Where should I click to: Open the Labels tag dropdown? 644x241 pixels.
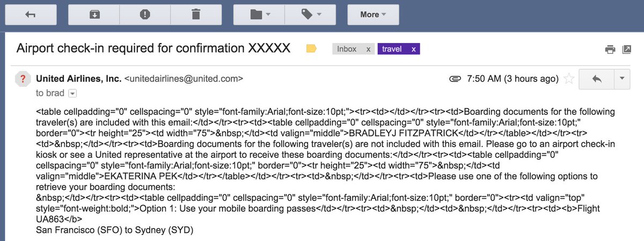311,14
